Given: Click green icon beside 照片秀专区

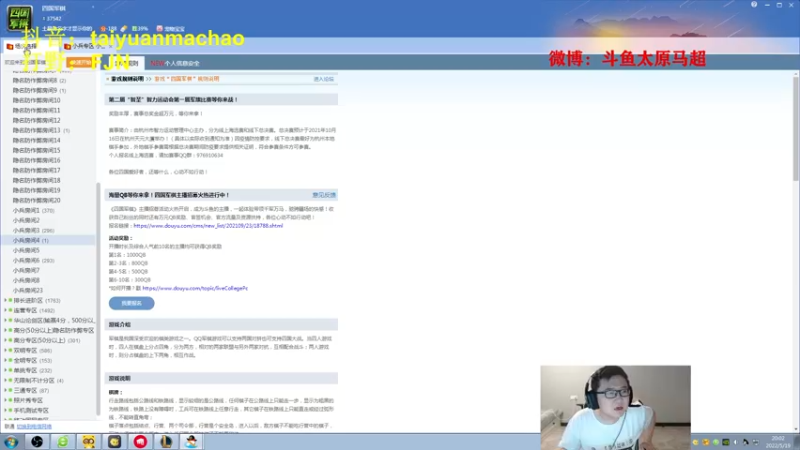Looking at the screenshot, I should pyautogui.click(x=10, y=401).
